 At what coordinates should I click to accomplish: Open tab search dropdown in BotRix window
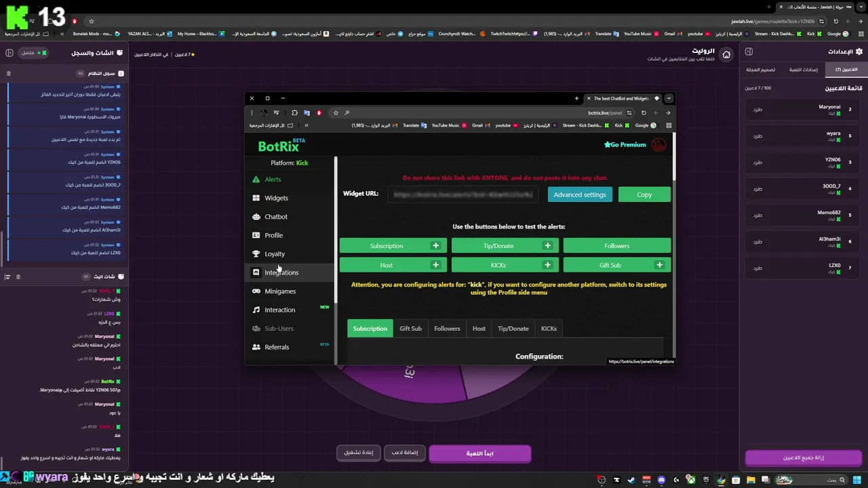tap(669, 98)
